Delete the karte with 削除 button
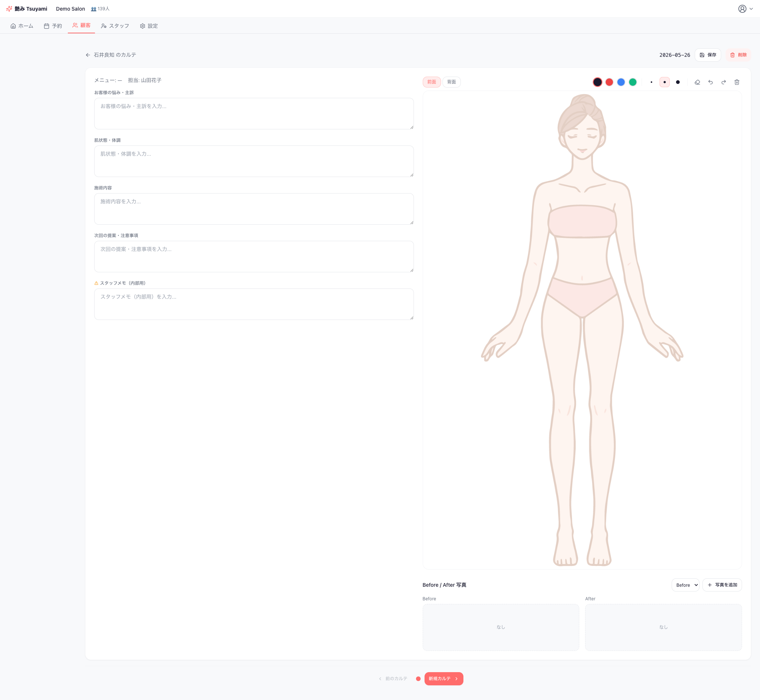This screenshot has width=760, height=700. [738, 55]
